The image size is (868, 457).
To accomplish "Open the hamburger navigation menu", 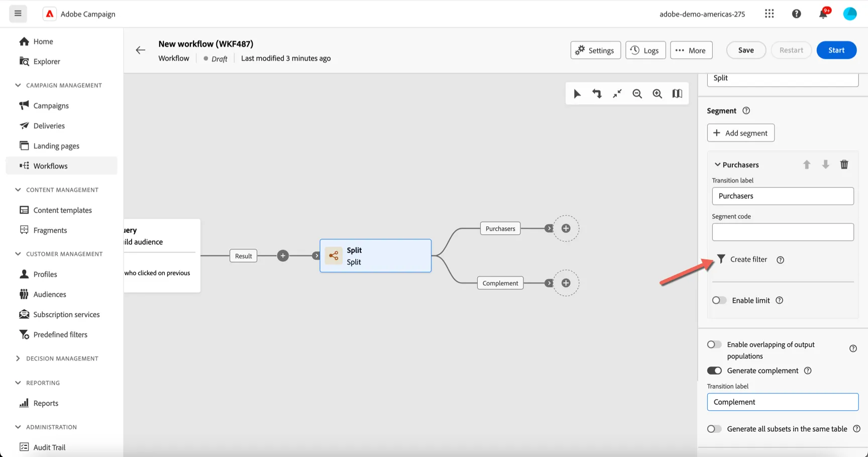I will pyautogui.click(x=18, y=14).
